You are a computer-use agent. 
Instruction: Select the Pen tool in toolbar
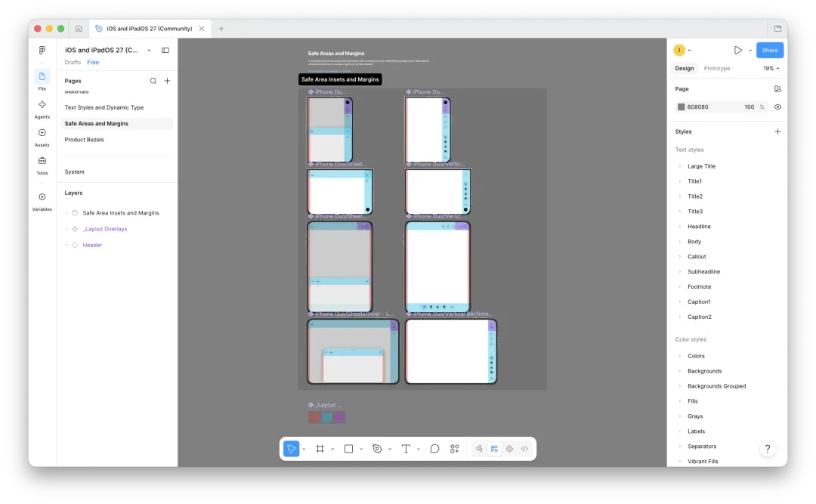(x=377, y=449)
